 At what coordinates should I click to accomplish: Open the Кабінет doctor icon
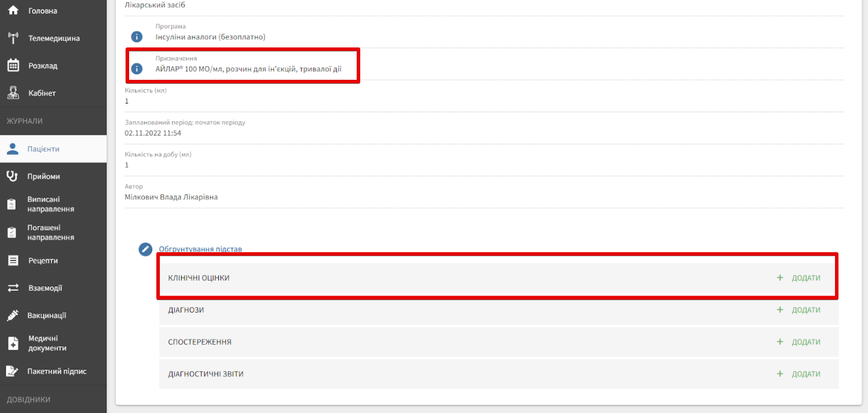coord(13,93)
